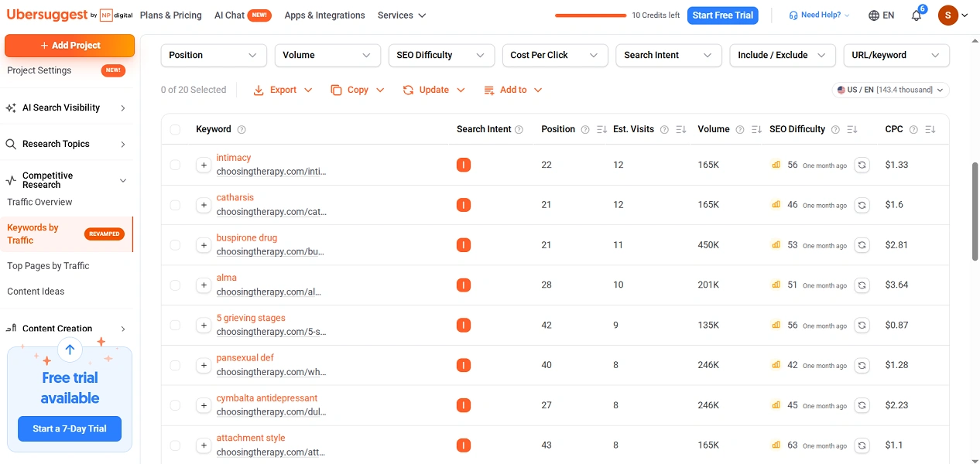Click the Search Intent info icon
980x464 pixels.
pyautogui.click(x=519, y=130)
